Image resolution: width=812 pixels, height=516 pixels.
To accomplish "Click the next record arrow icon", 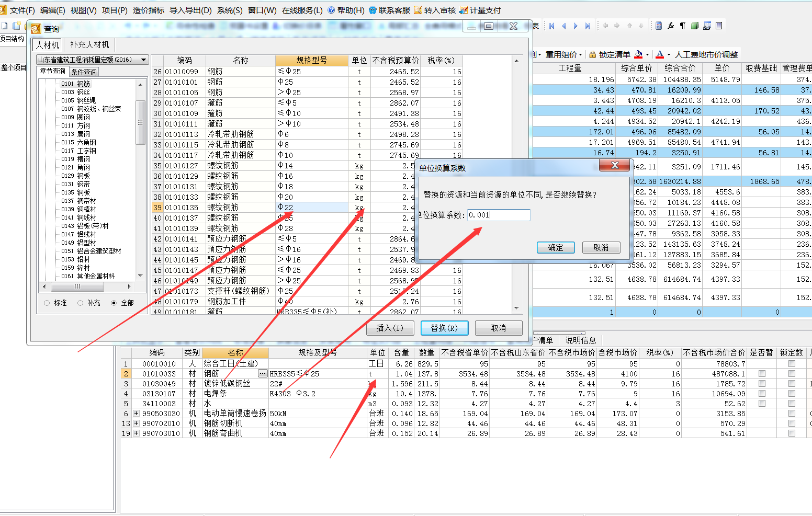I will click(x=576, y=26).
